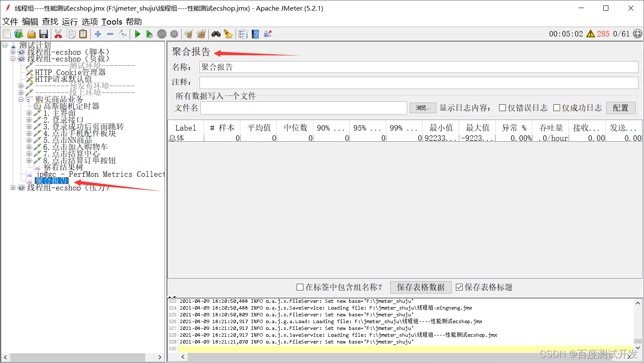Open the 选项 menu
This screenshot has height=363, width=644.
(x=90, y=22)
